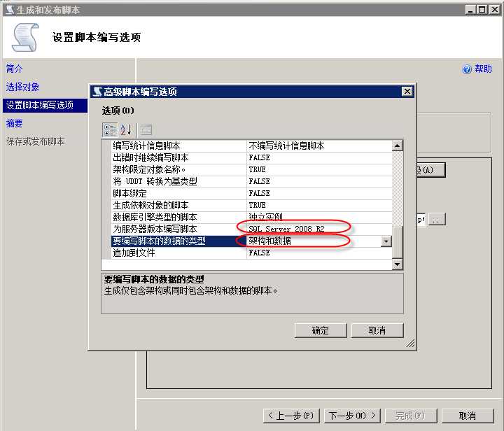Click 独立实例 value cell
Screen dimensions: 504x431
click(x=319, y=217)
